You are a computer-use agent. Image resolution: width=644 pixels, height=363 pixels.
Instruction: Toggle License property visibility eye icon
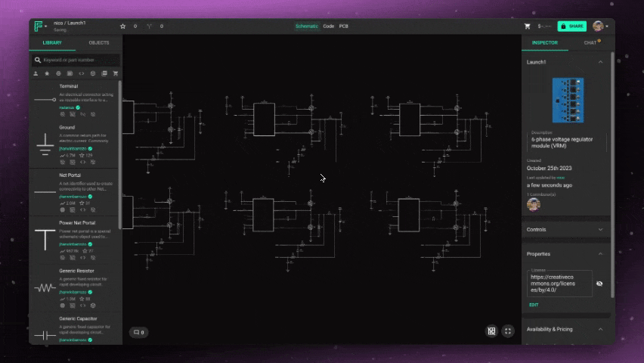point(599,284)
